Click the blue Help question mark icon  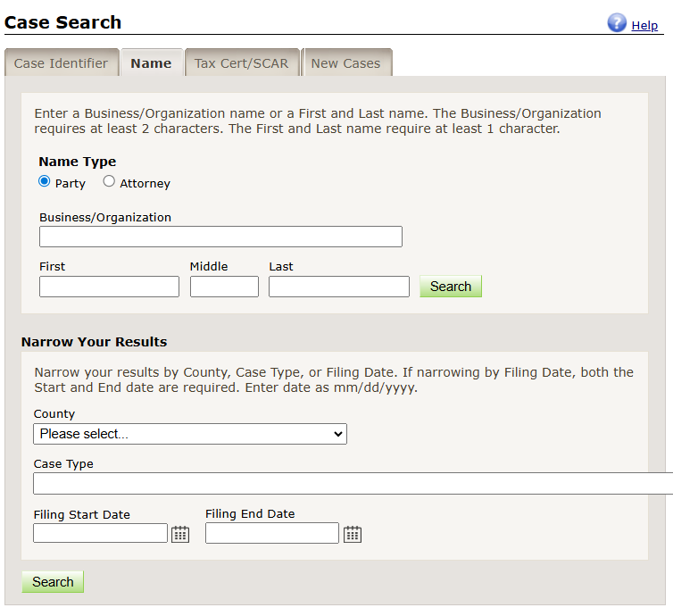(x=617, y=23)
